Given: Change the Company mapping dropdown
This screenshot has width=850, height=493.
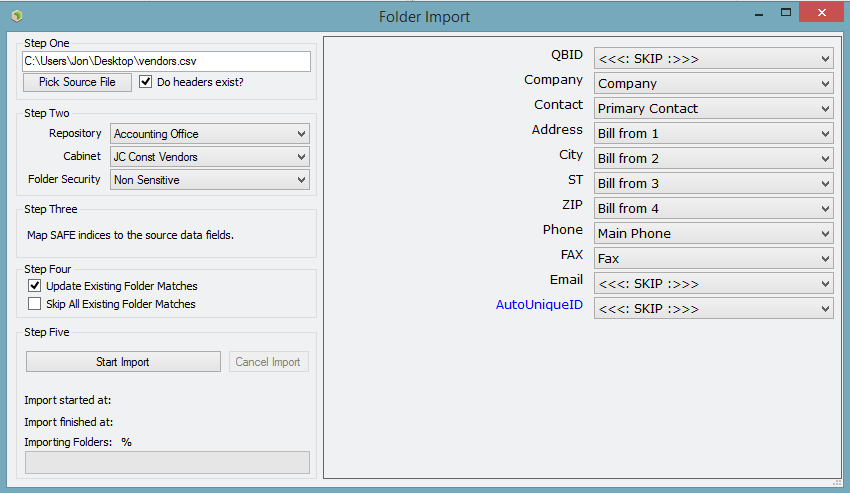Looking at the screenshot, I should point(713,84).
